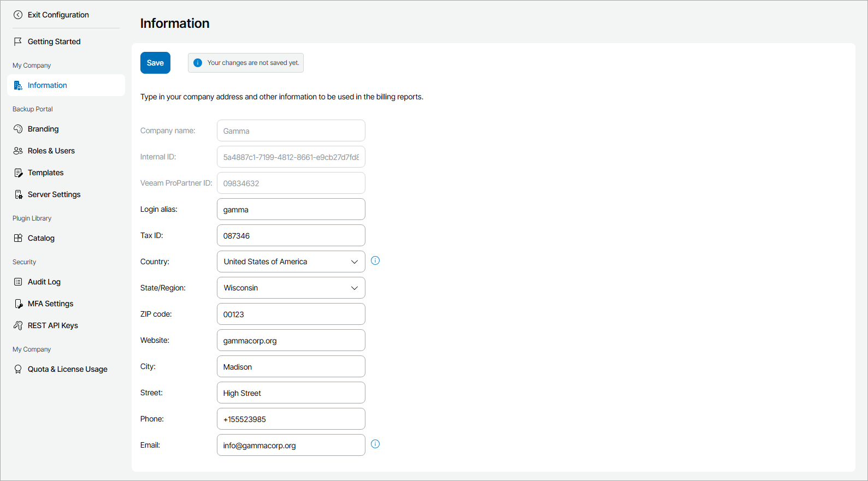Click info icon next to Email field
Screen dimensions: 868x481
(375, 444)
